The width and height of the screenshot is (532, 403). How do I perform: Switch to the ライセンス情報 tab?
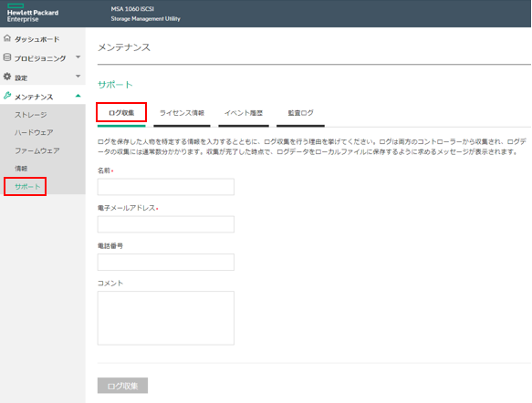coord(182,113)
